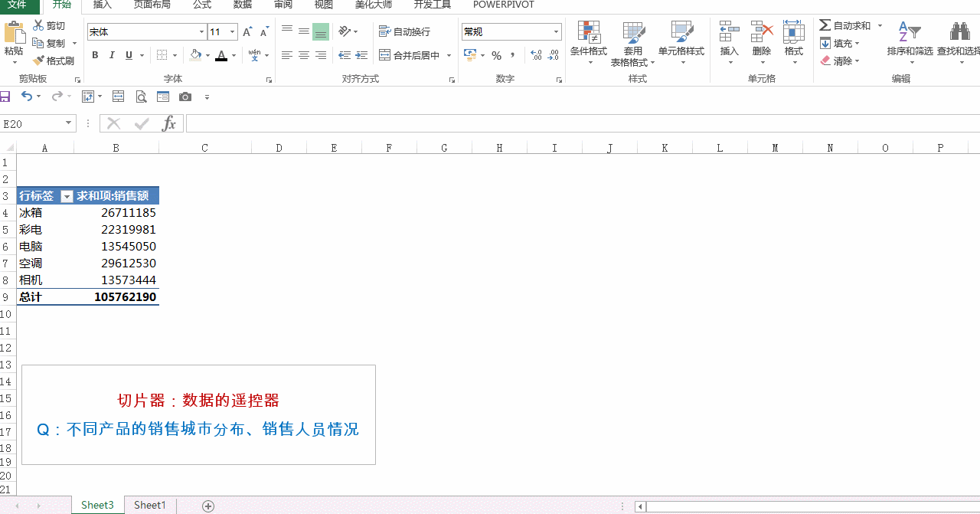Open the 插入 ribbon tab
The width and height of the screenshot is (980, 514).
(x=102, y=5)
